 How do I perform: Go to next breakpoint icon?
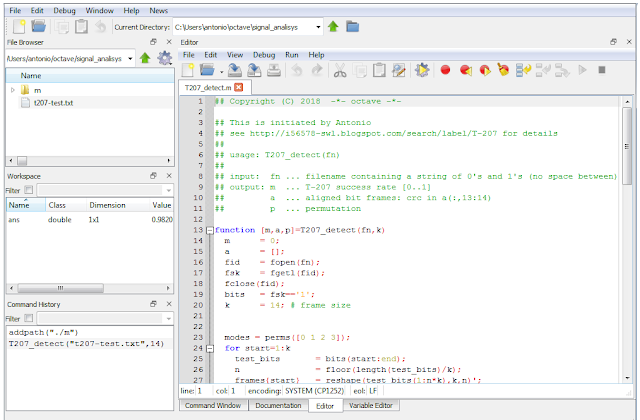(485, 70)
